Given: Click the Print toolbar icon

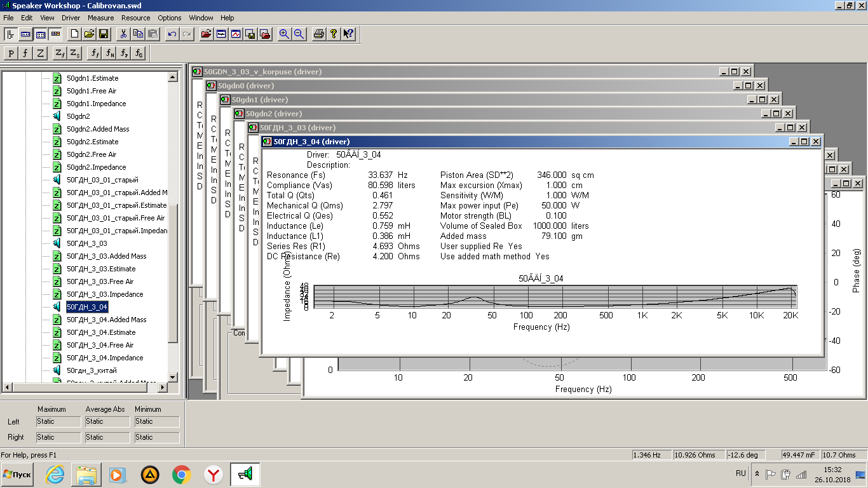Looking at the screenshot, I should (x=319, y=34).
